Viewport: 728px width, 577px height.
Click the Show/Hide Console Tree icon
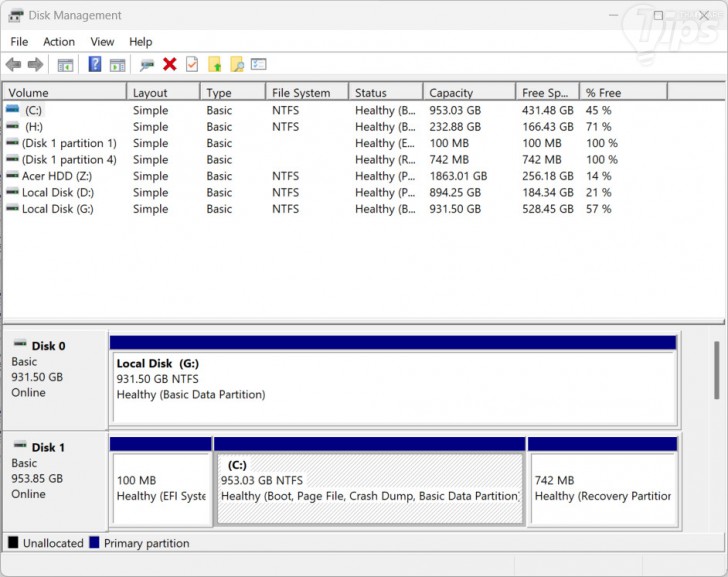tap(65, 65)
